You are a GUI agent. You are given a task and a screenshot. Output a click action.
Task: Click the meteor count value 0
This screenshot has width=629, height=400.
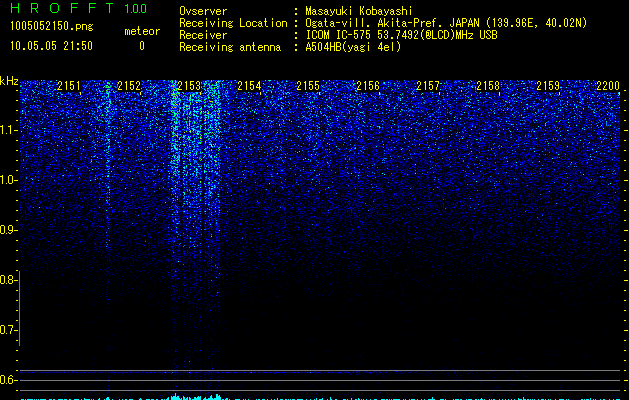click(142, 46)
